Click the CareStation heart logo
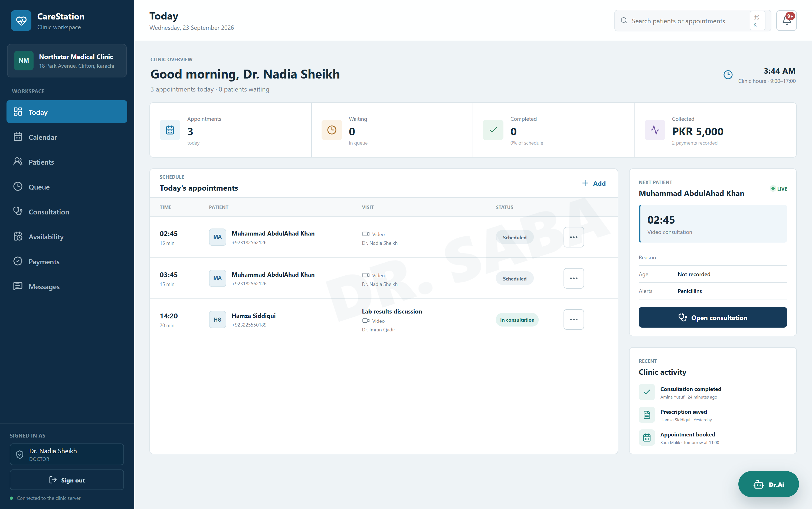Image resolution: width=812 pixels, height=509 pixels. [21, 21]
